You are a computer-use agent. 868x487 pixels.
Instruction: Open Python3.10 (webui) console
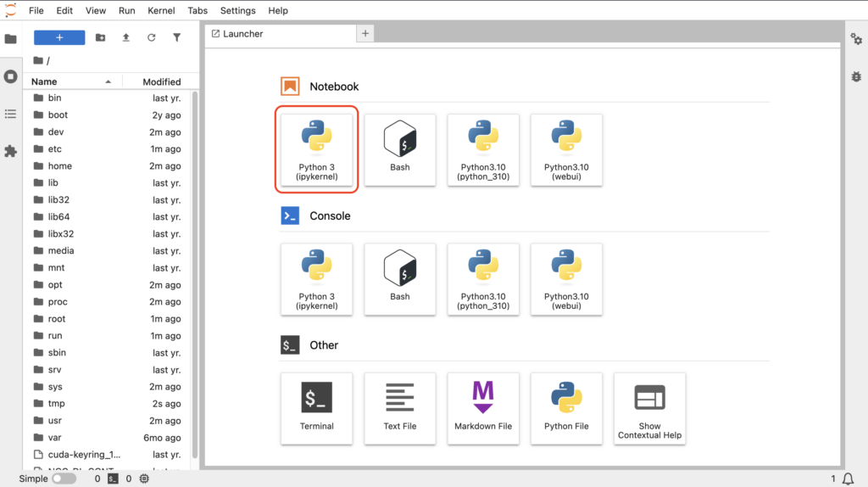coord(566,279)
